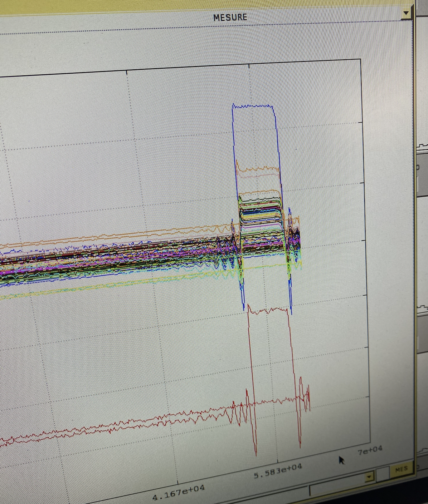Click the upper step-waveform icon in right panel
428x504 pixels.
(x=422, y=147)
